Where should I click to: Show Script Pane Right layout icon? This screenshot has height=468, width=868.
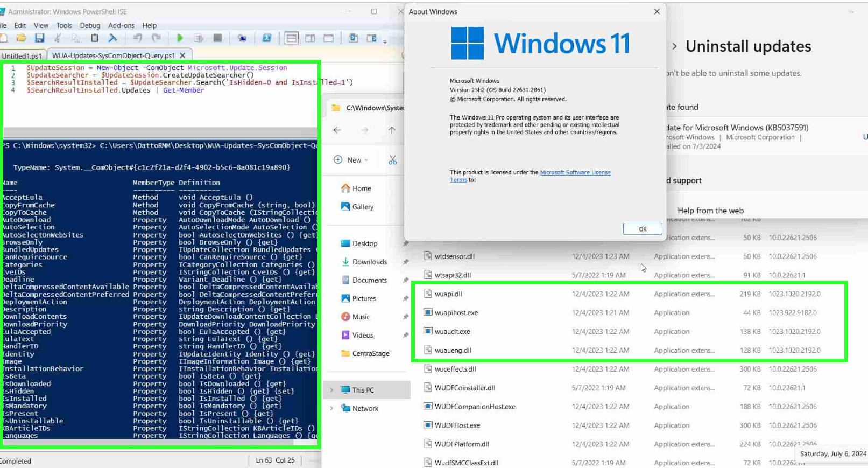click(310, 38)
